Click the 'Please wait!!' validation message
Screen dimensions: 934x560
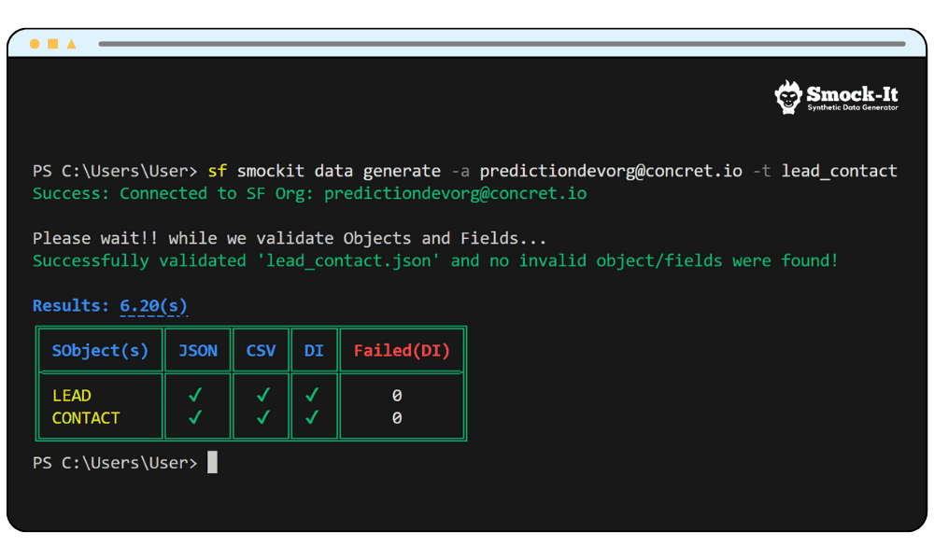pos(290,239)
